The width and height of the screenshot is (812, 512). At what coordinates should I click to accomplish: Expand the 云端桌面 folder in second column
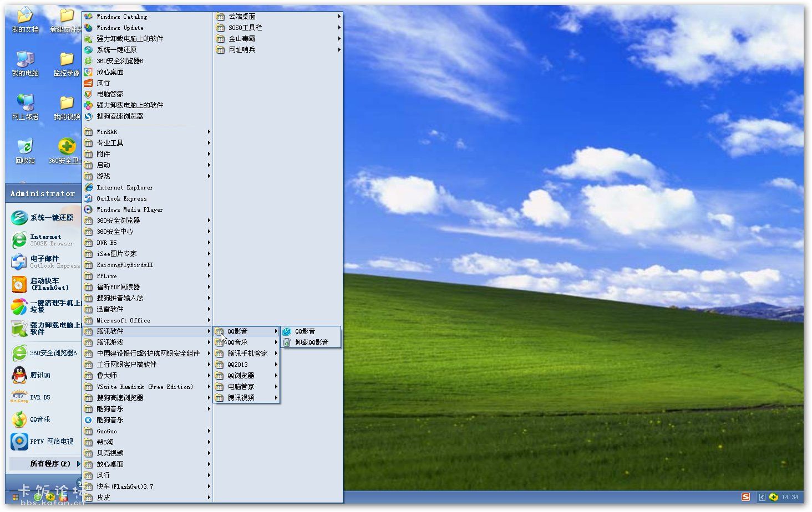tap(278, 17)
